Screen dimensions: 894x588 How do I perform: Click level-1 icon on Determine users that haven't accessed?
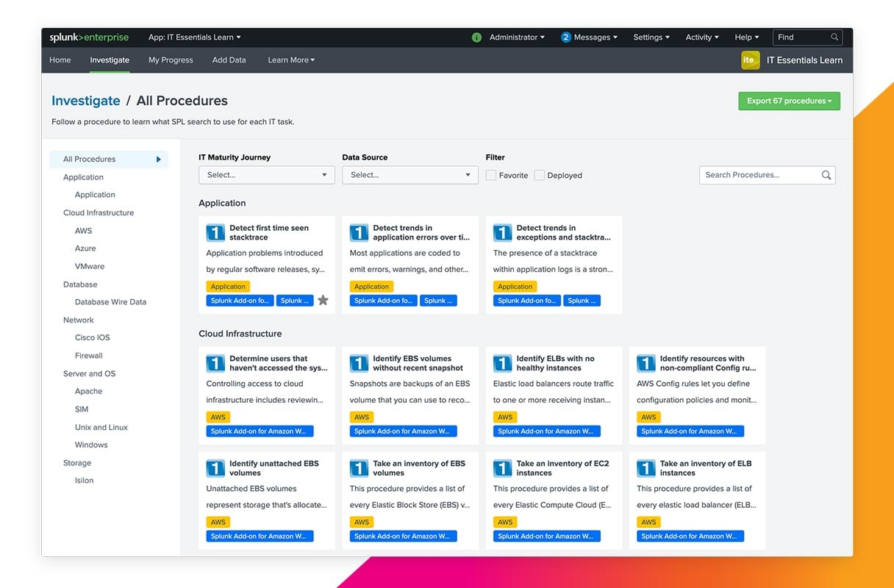coord(215,364)
